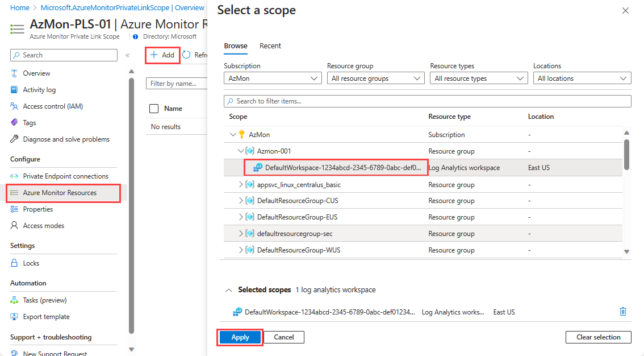Click the Access control (IAM) icon
The width and height of the screenshot is (644, 356).
(14, 106)
